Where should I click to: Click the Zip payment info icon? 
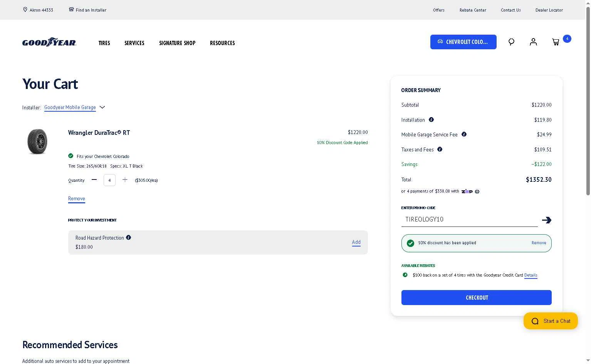477,191
